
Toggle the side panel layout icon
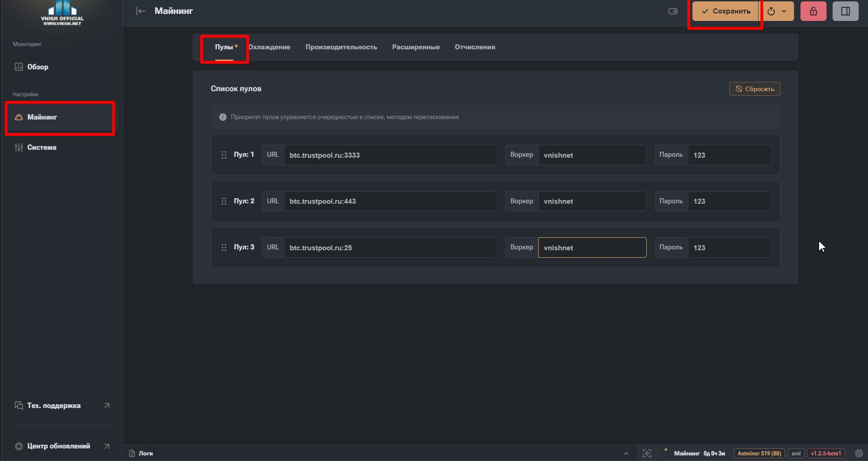pyautogui.click(x=846, y=11)
